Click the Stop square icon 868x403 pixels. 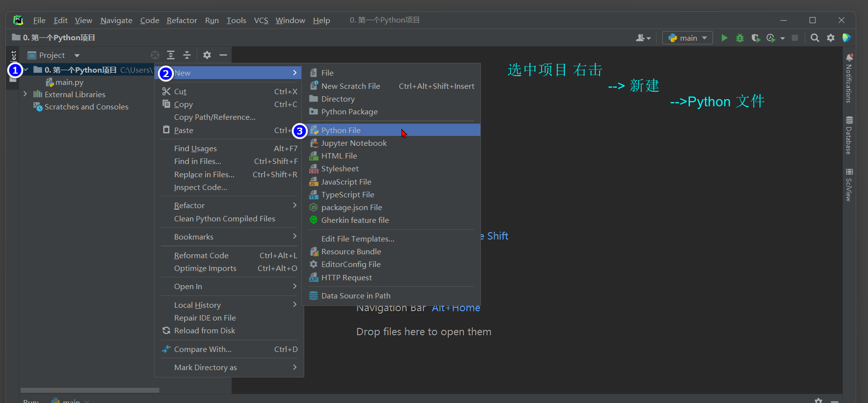point(795,38)
